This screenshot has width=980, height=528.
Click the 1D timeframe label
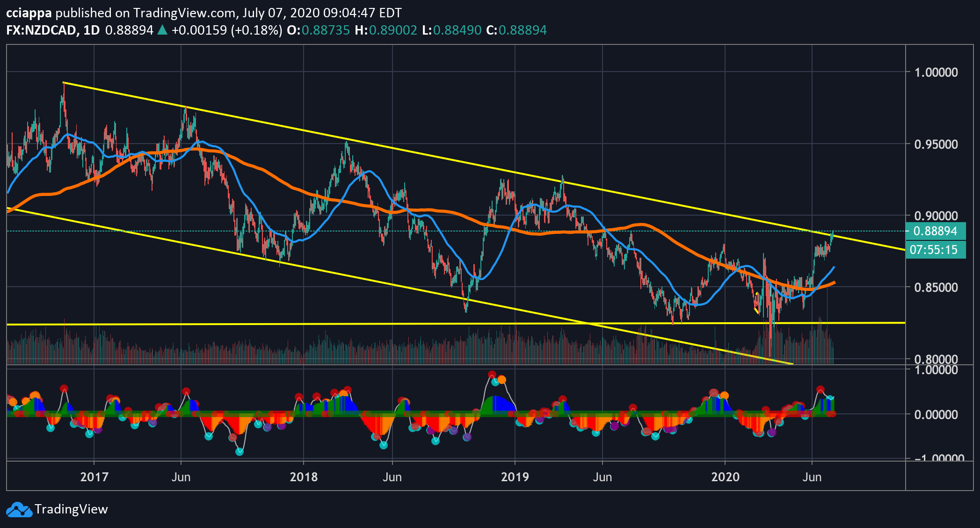coord(92,30)
